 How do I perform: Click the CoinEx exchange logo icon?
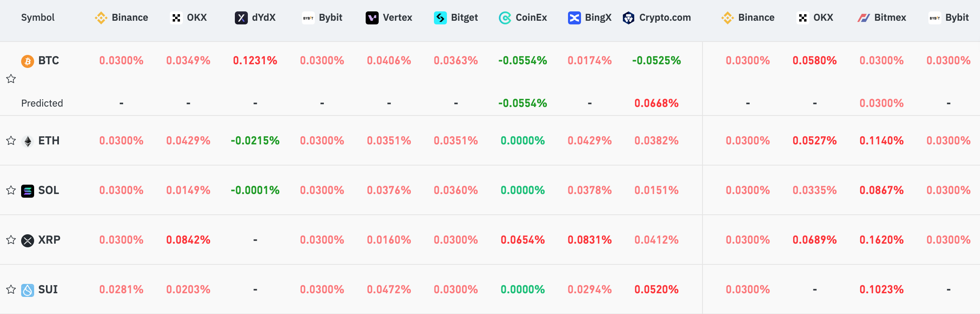505,18
